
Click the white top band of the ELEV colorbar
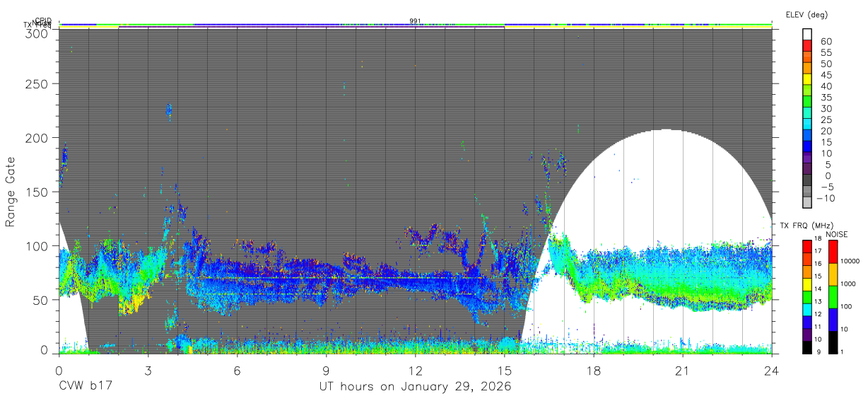pos(807,34)
